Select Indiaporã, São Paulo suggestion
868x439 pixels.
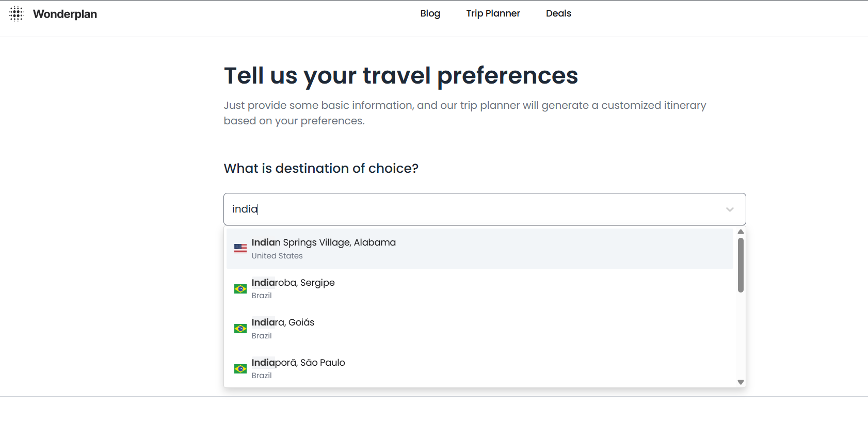[298, 363]
